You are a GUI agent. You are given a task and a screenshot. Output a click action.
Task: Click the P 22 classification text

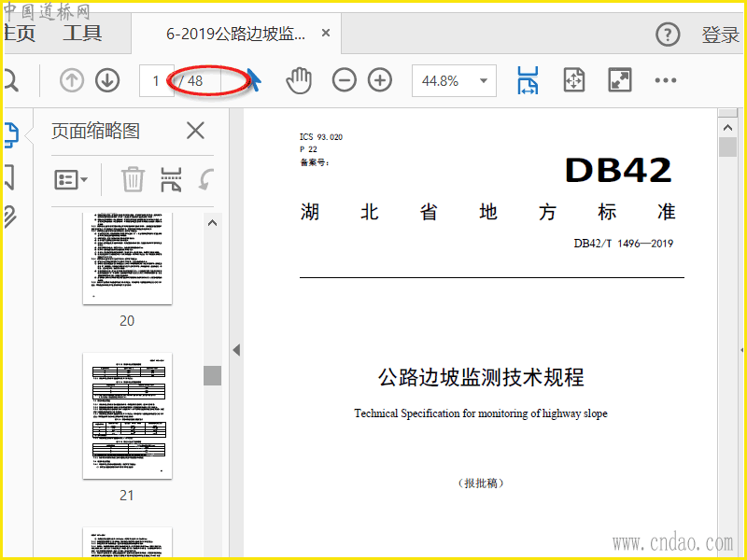[x=308, y=149]
